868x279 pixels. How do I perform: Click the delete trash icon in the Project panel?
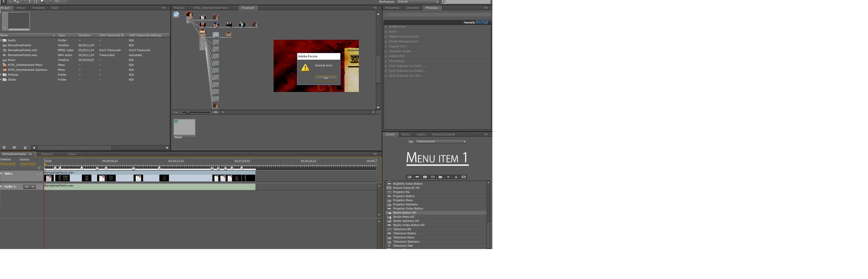pos(25,148)
